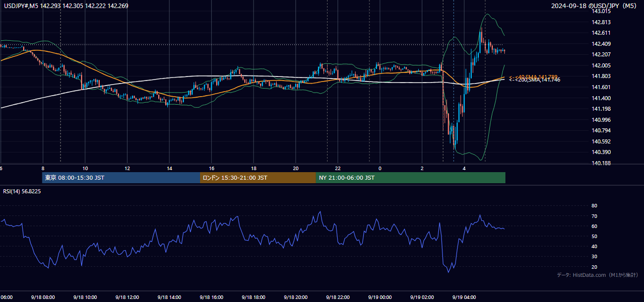Screen dimensions: 644x302
Task: Click midnight hour tick 0 under price chart
Action: (x=380, y=168)
